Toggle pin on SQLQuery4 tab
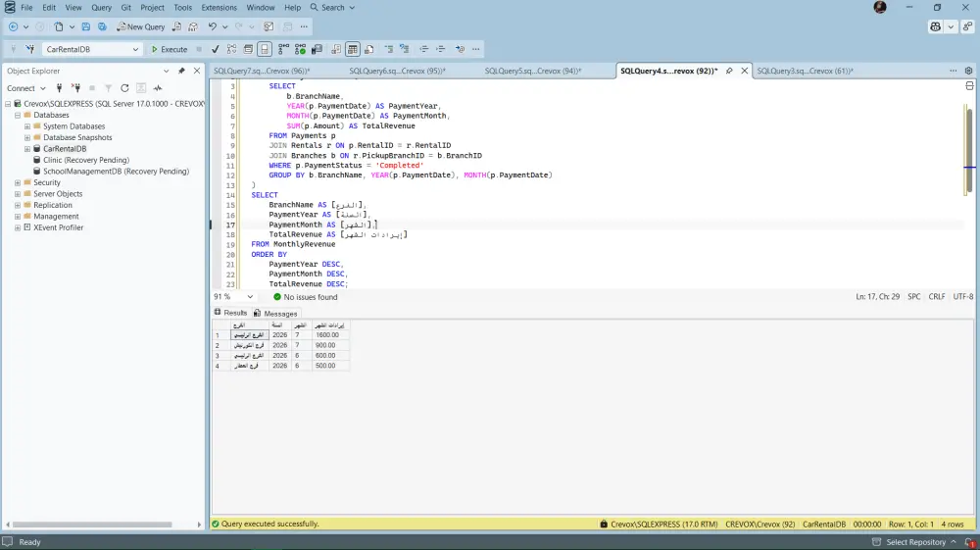The height and width of the screenshot is (550, 980). click(x=729, y=71)
